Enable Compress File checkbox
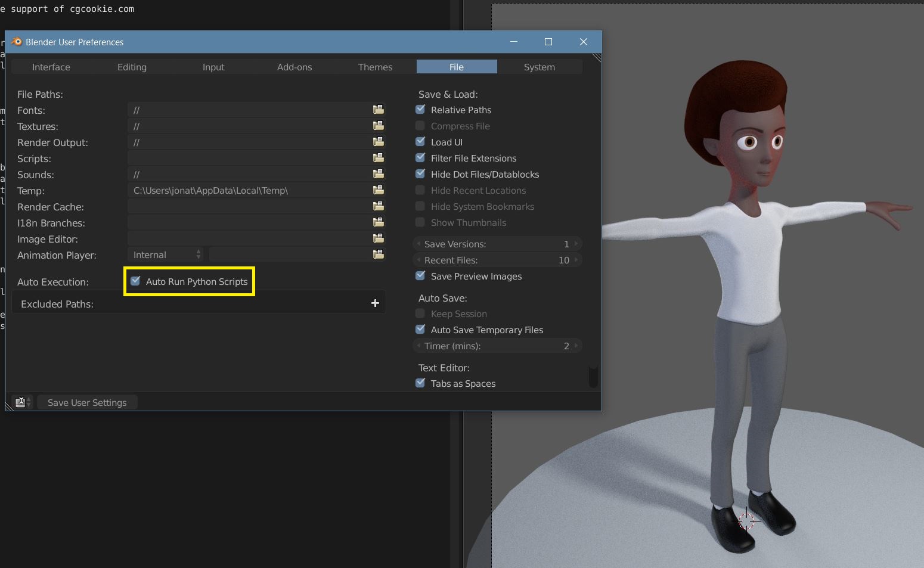924x568 pixels. [x=420, y=125]
